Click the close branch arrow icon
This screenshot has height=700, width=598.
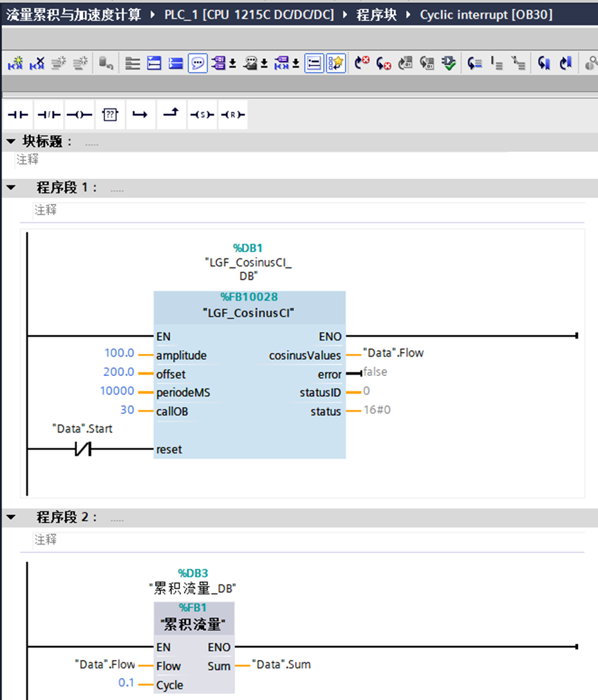171,115
